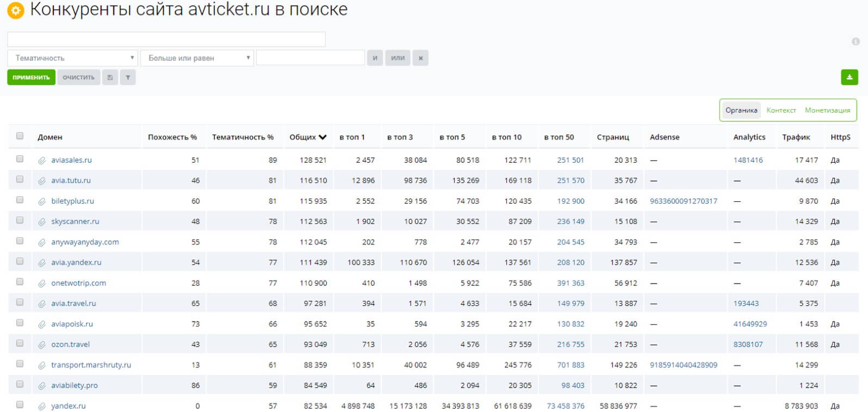Select all rows with the header checkbox
Image resolution: width=868 pixels, height=412 pixels.
20,136
